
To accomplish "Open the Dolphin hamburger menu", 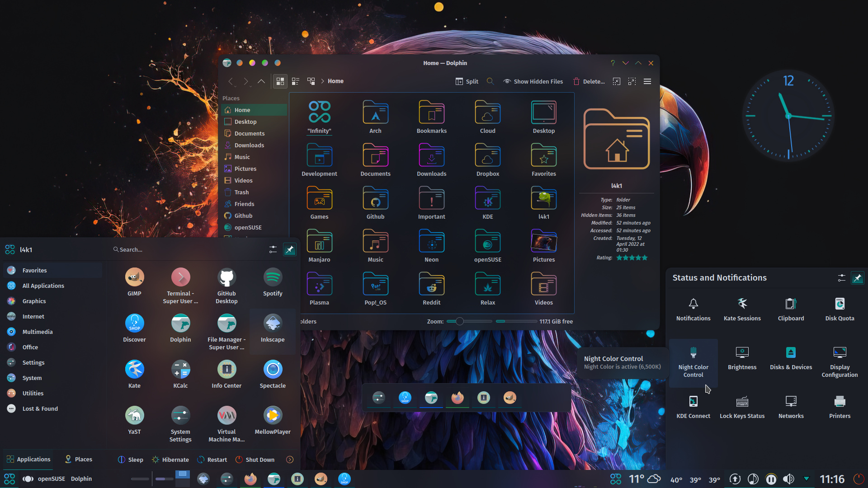I will click(x=647, y=81).
